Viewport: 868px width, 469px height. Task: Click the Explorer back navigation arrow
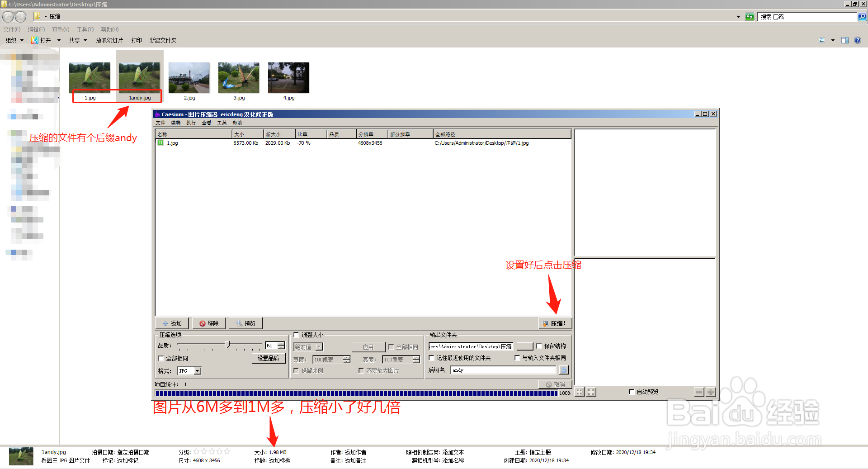pos(8,17)
